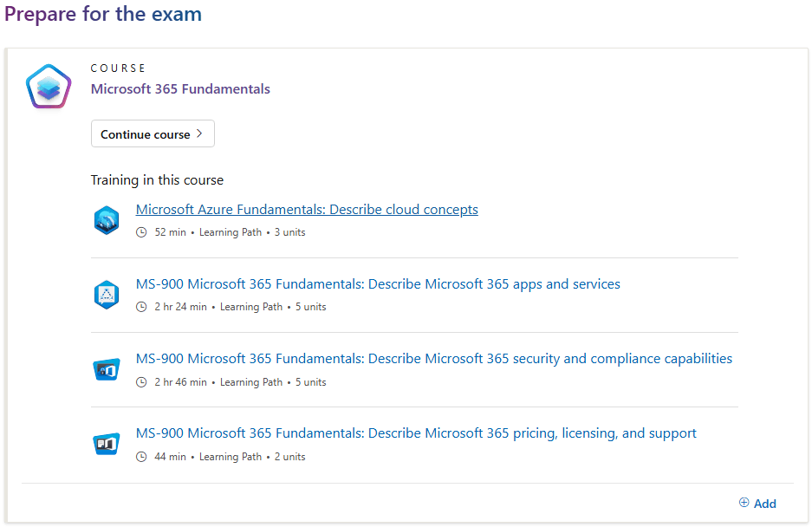The image size is (812, 527).
Task: Click 'Learning Path' in the 44 min row
Action: coord(231,457)
